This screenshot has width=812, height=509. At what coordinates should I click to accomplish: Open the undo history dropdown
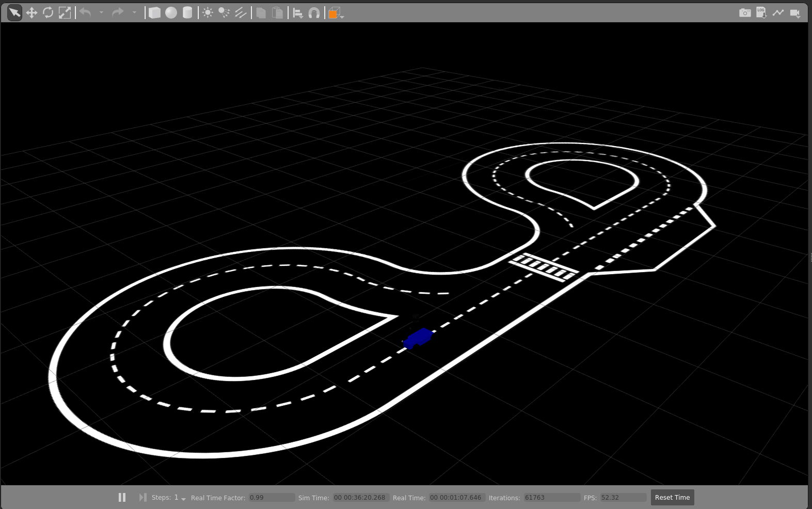(101, 13)
